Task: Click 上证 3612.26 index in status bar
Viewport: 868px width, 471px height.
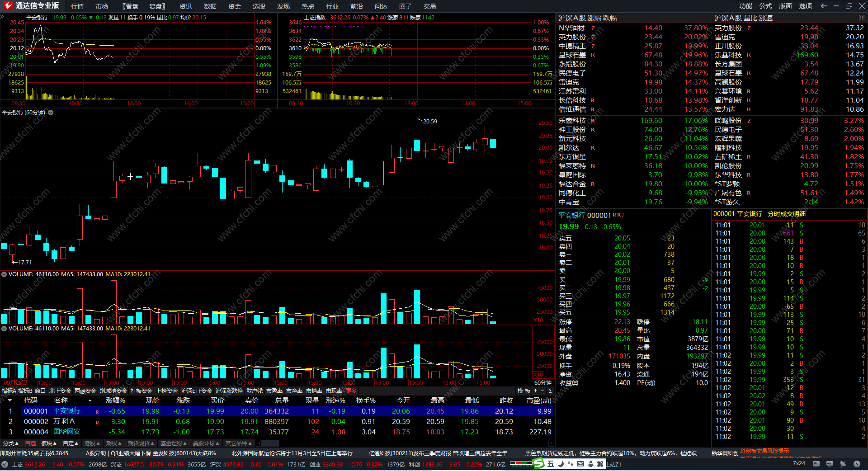Action: (28, 464)
